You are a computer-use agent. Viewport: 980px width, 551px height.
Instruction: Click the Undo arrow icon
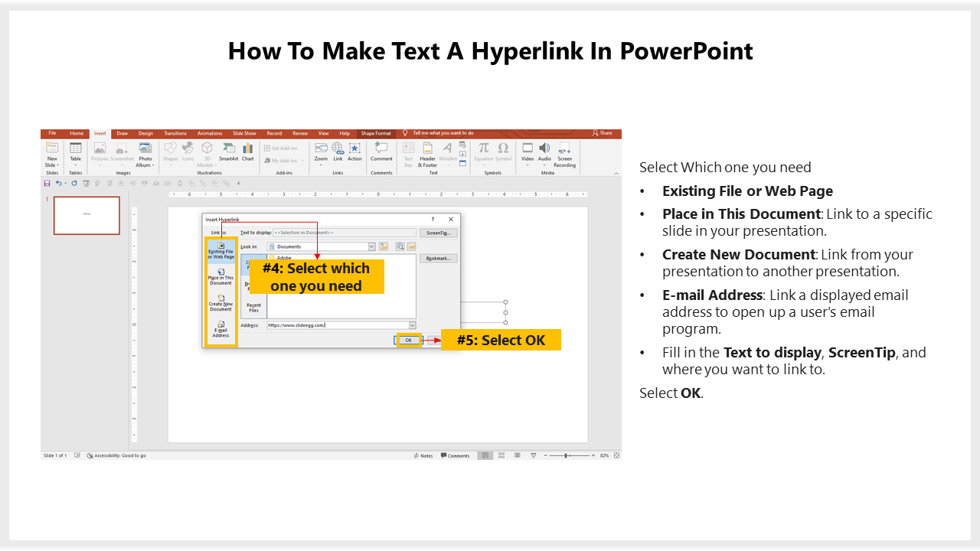(58, 184)
